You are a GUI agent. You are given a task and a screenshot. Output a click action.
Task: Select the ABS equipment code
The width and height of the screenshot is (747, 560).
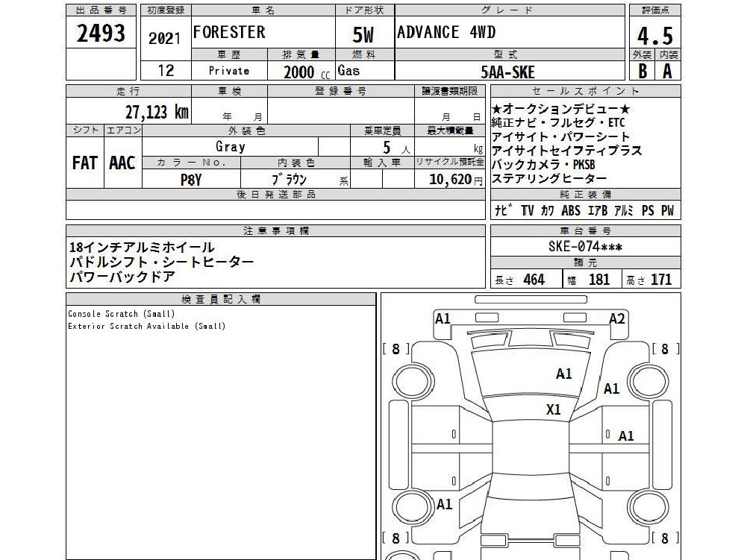click(571, 210)
